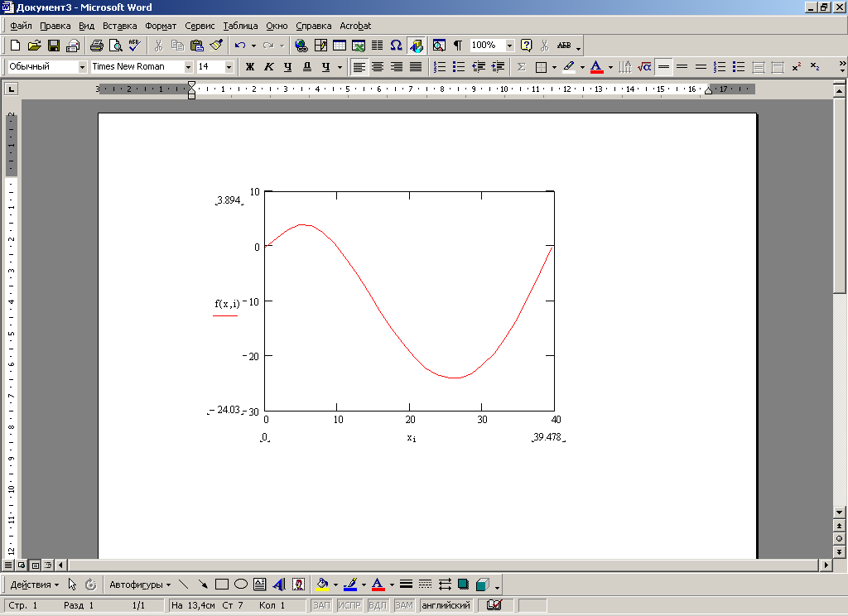The height and width of the screenshot is (616, 848).
Task: Toggle numbered list formatting
Action: click(x=440, y=66)
